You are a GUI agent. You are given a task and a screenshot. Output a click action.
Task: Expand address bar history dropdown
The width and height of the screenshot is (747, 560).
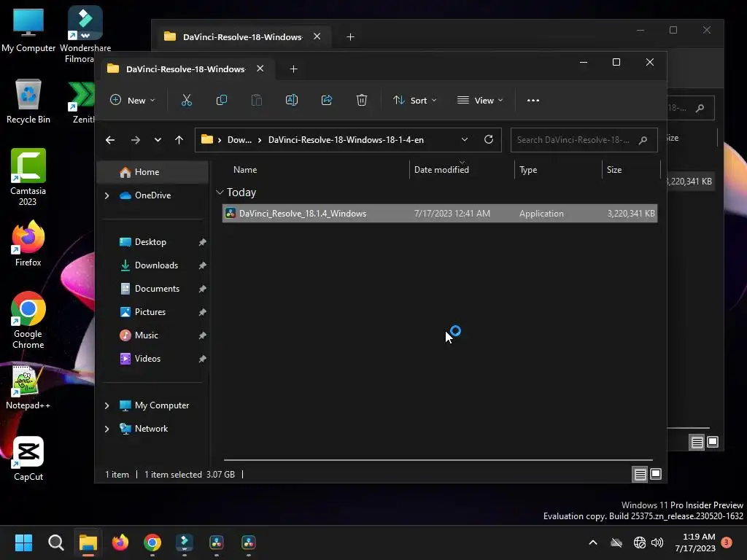pyautogui.click(x=465, y=139)
